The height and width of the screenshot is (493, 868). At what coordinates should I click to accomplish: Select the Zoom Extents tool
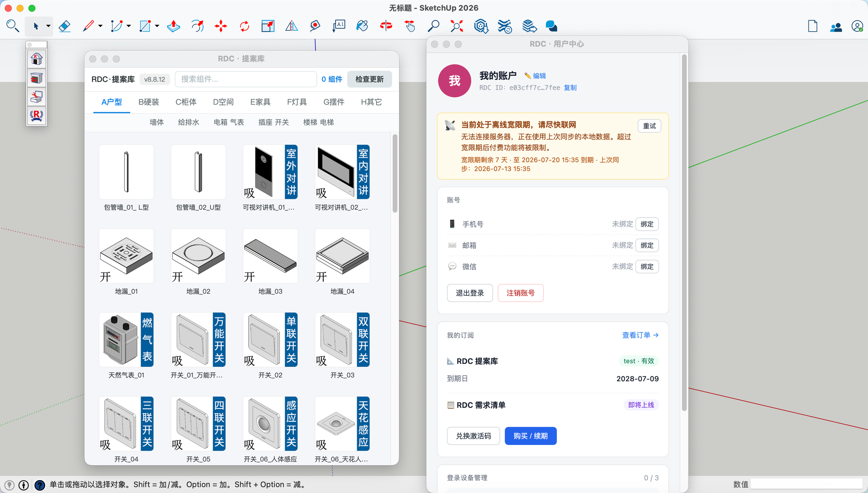coord(457,26)
